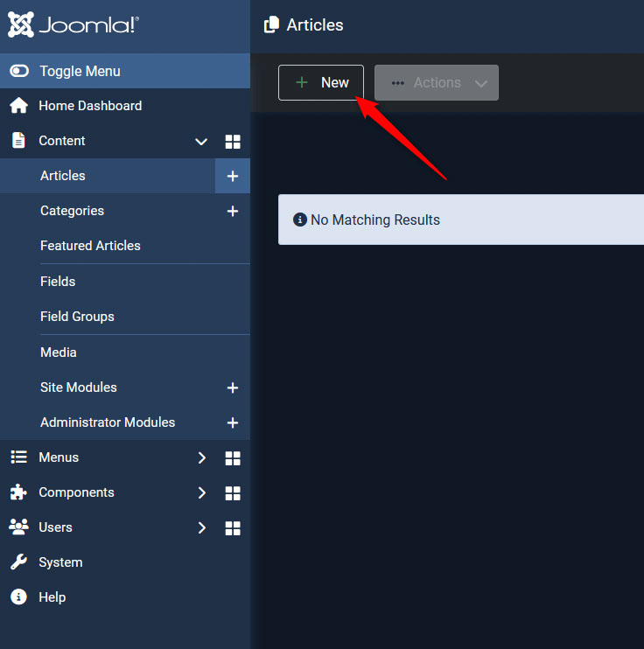
Task: Click the Components label
Action: pyautogui.click(x=77, y=492)
